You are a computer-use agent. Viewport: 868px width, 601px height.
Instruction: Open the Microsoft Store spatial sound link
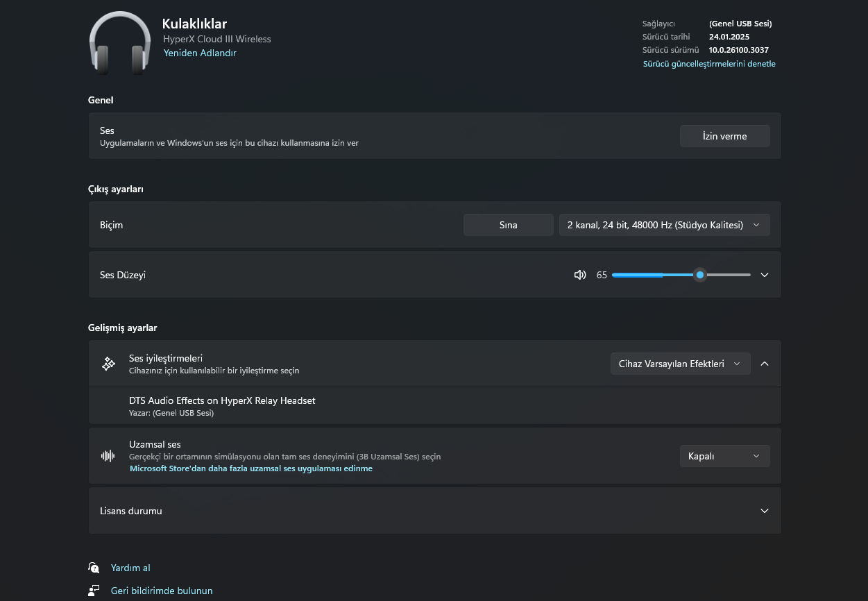[251, 468]
